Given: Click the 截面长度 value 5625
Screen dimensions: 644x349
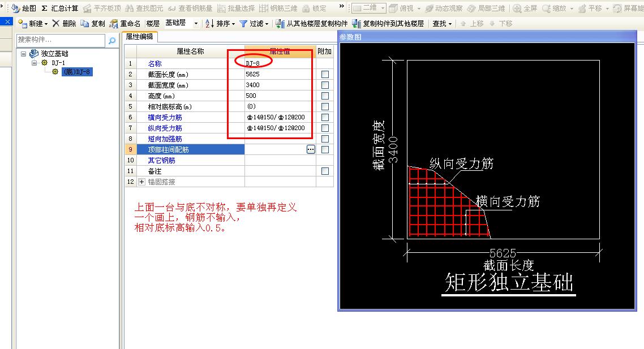Looking at the screenshot, I should (252, 74).
